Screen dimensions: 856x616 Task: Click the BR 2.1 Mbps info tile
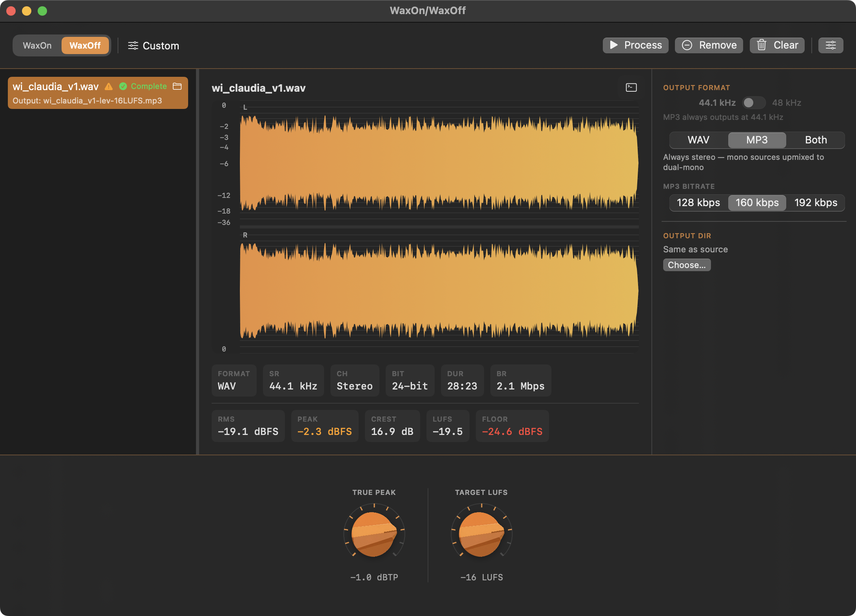coord(520,380)
